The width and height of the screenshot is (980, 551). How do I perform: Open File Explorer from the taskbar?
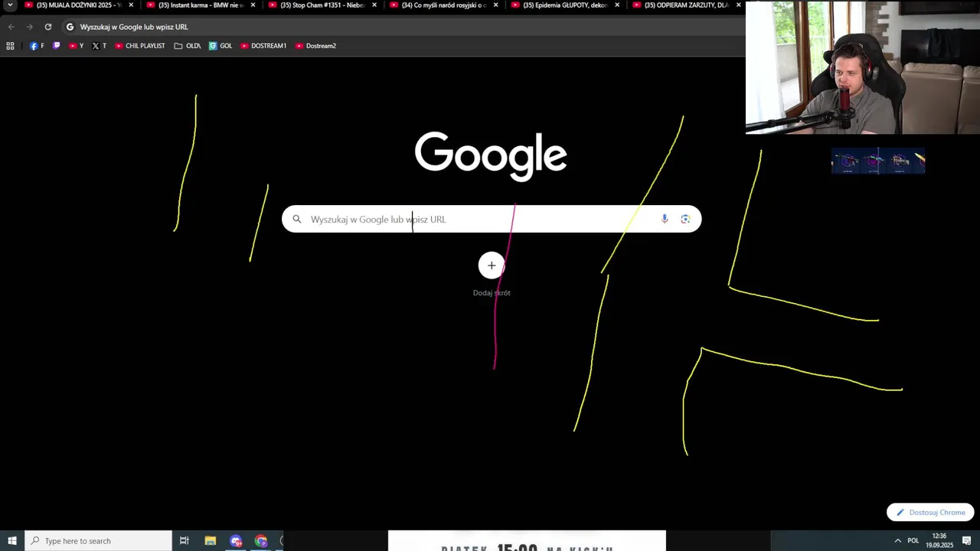pyautogui.click(x=211, y=541)
